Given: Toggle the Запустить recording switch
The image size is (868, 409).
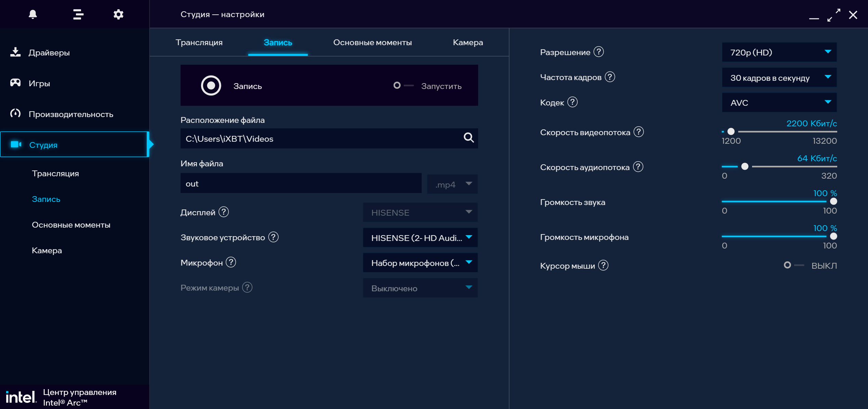Looking at the screenshot, I should click(x=404, y=86).
